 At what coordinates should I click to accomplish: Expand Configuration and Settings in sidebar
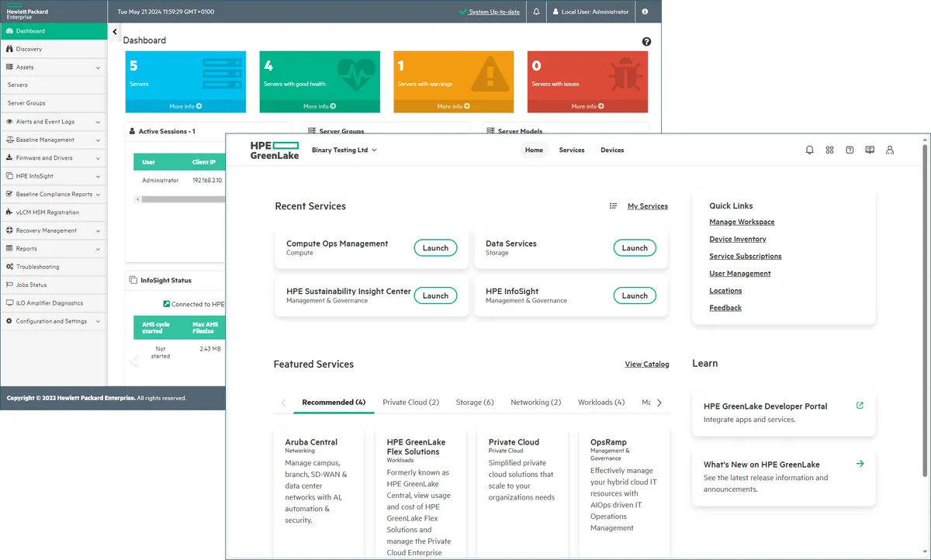[x=53, y=321]
